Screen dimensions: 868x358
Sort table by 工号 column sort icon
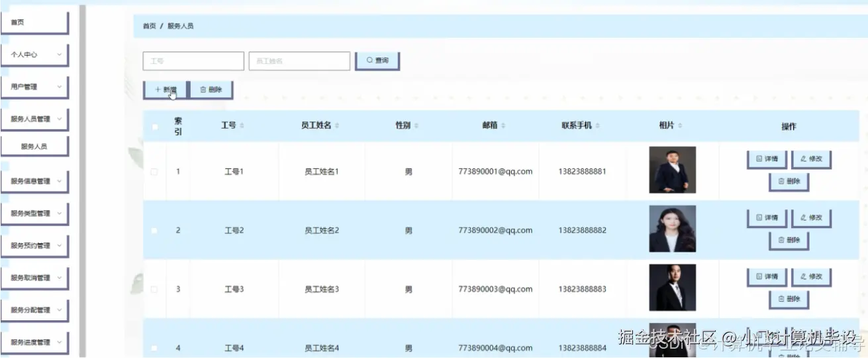point(242,126)
